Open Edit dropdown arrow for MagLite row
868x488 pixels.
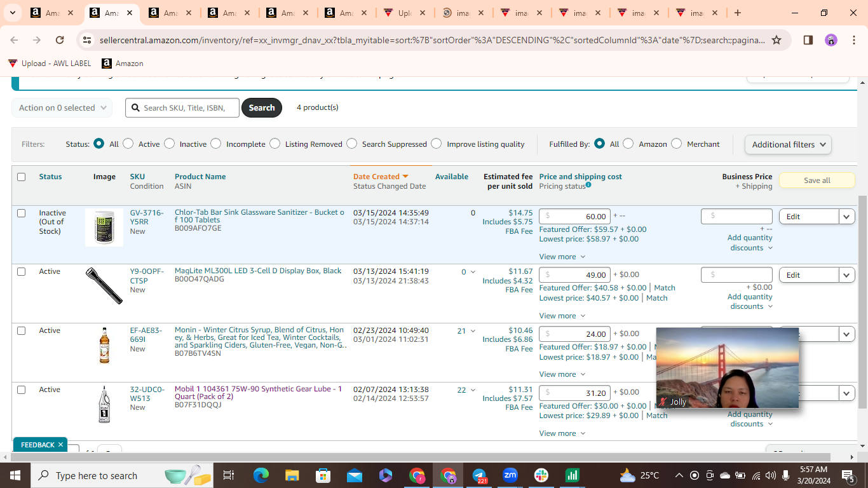[x=846, y=275]
